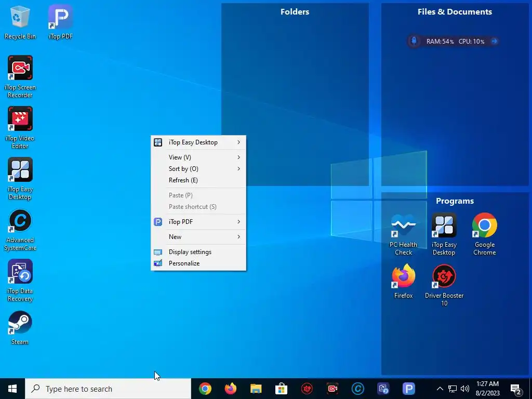This screenshot has width=532, height=399.
Task: Expand the Sort by (O) submenu
Action: (x=198, y=169)
